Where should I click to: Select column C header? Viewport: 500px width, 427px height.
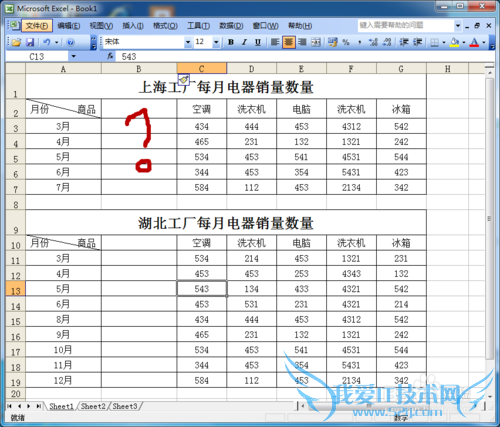pyautogui.click(x=202, y=69)
